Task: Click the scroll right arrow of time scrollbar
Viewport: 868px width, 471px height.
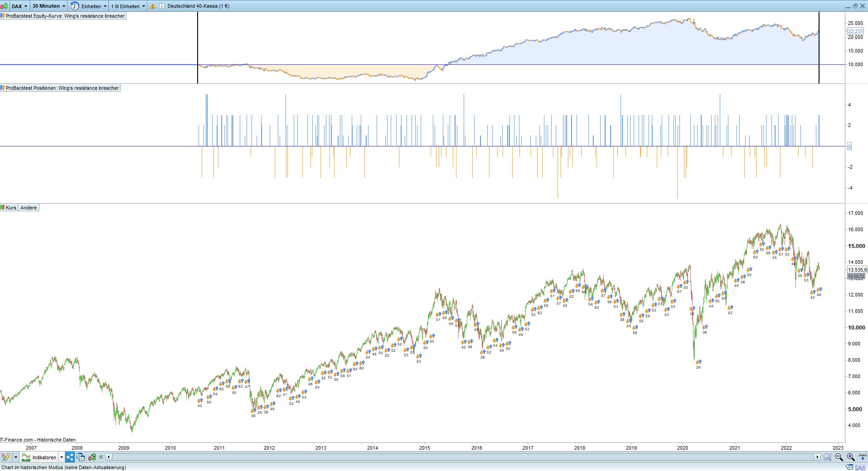Action: pos(818,457)
